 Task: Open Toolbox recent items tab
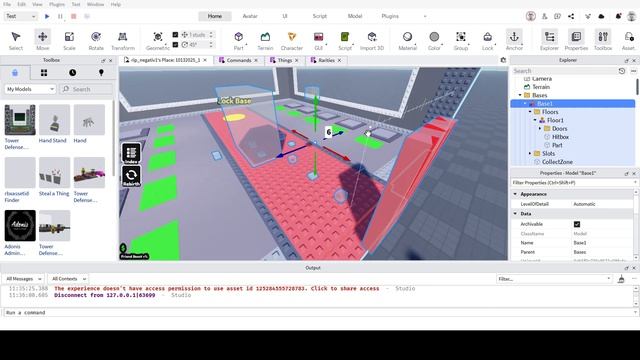[x=72, y=73]
